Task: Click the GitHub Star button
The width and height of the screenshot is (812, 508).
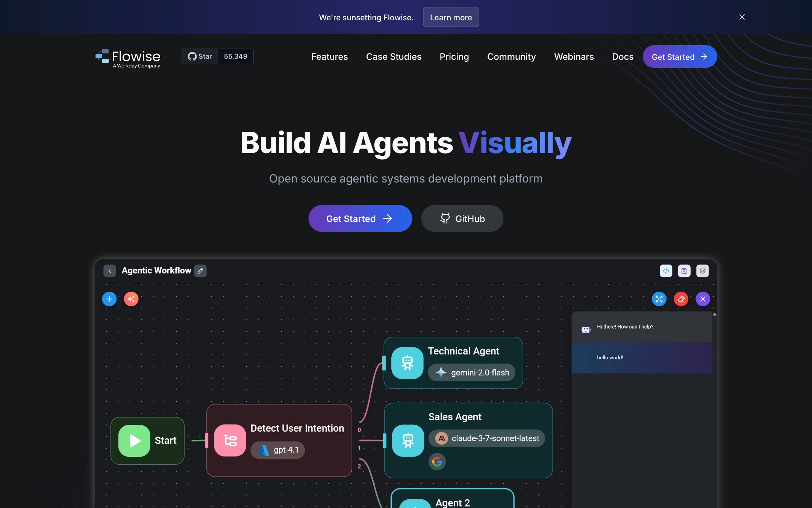Action: point(200,56)
